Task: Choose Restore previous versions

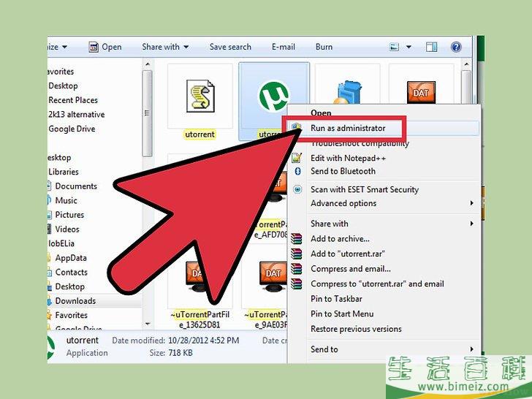Action: pos(356,329)
